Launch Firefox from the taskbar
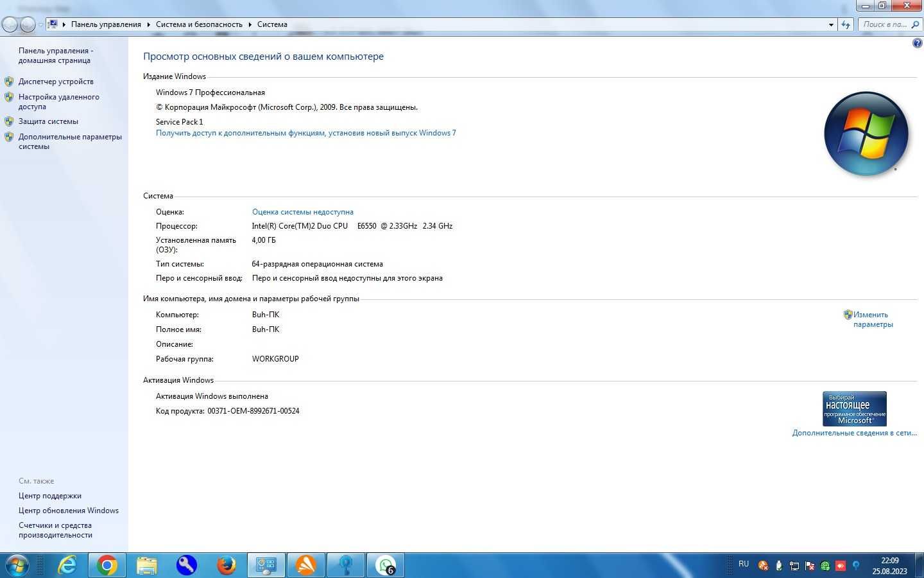The width and height of the screenshot is (924, 578). tap(226, 565)
